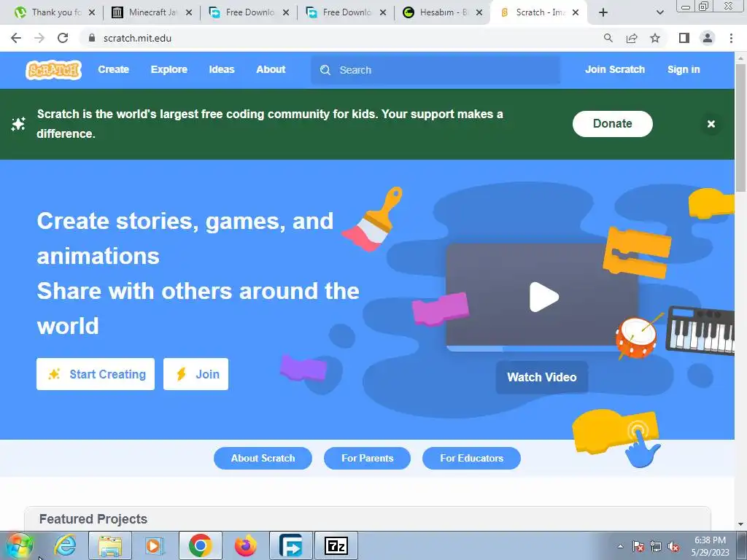Click Chrome taskbar icon

[x=201, y=545]
